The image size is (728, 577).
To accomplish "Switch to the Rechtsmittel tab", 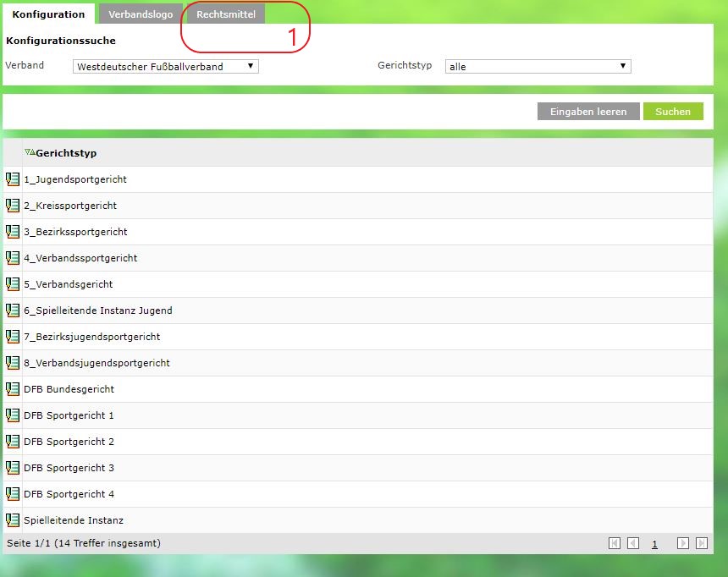I will pos(226,14).
